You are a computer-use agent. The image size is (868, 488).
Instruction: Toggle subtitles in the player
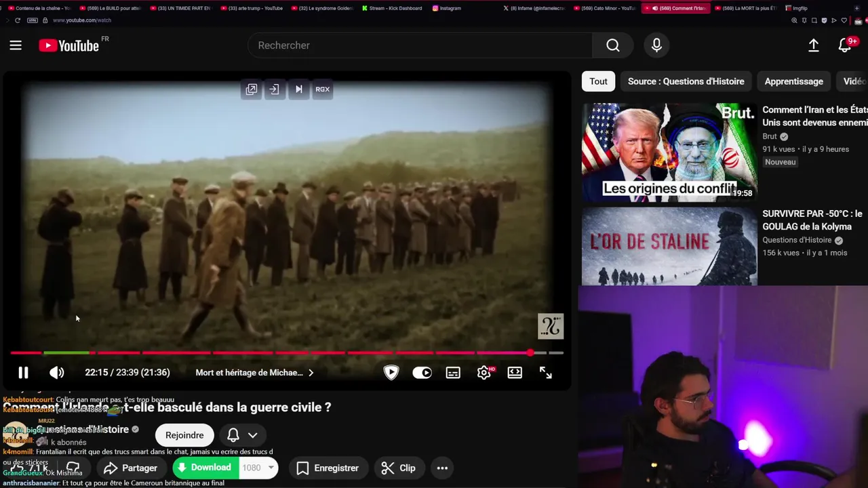(x=453, y=373)
